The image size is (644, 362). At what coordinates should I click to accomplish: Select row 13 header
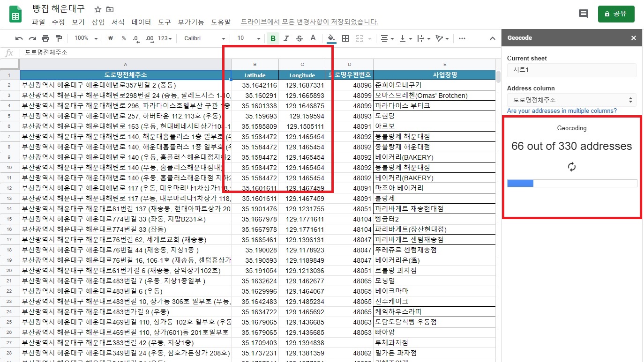point(9,199)
